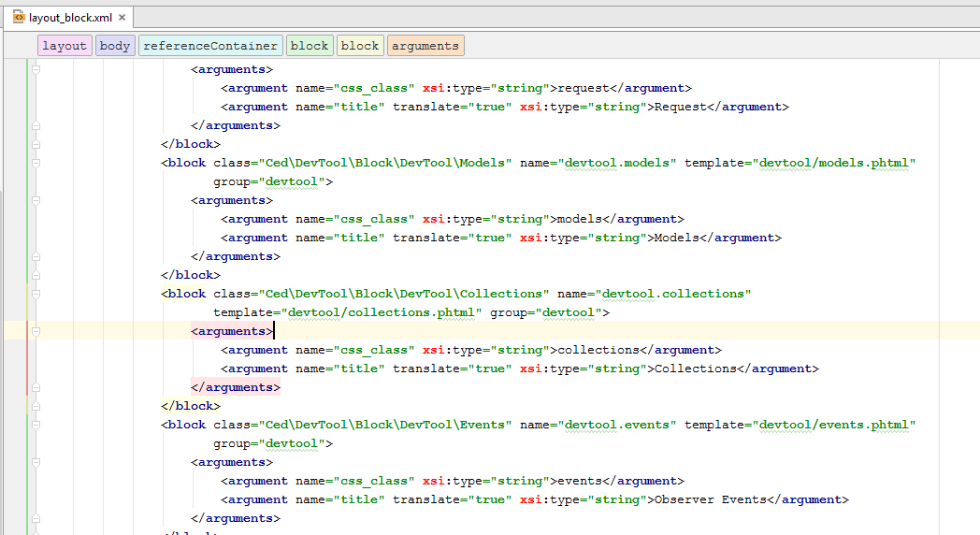Screen dimensions: 980x535
Task: Collapse the Events block fold marker
Action: pos(36,425)
